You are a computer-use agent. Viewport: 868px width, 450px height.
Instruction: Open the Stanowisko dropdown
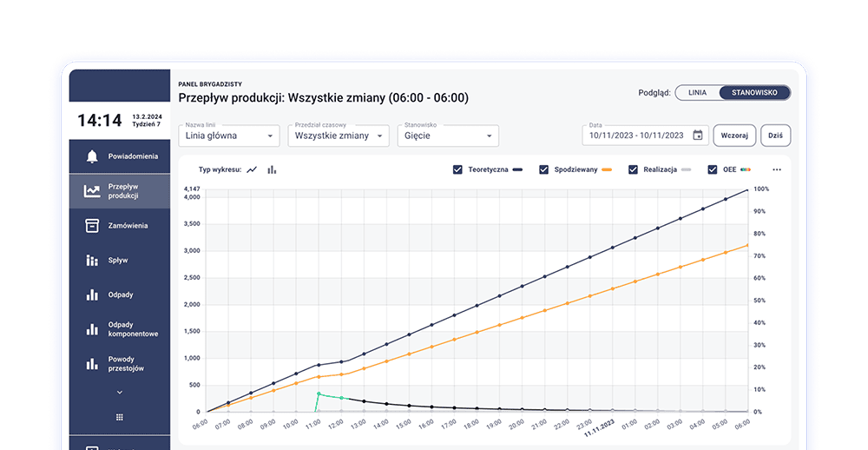click(448, 136)
